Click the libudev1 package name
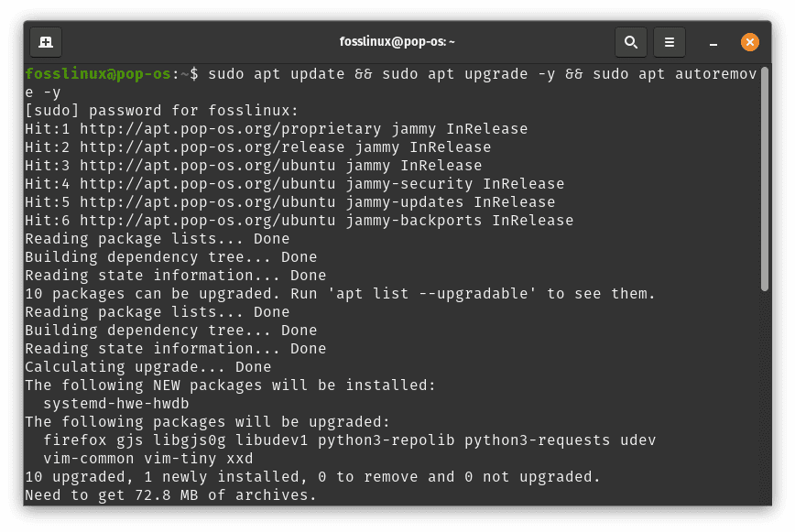Screen dimensions: 795x532 (272, 440)
